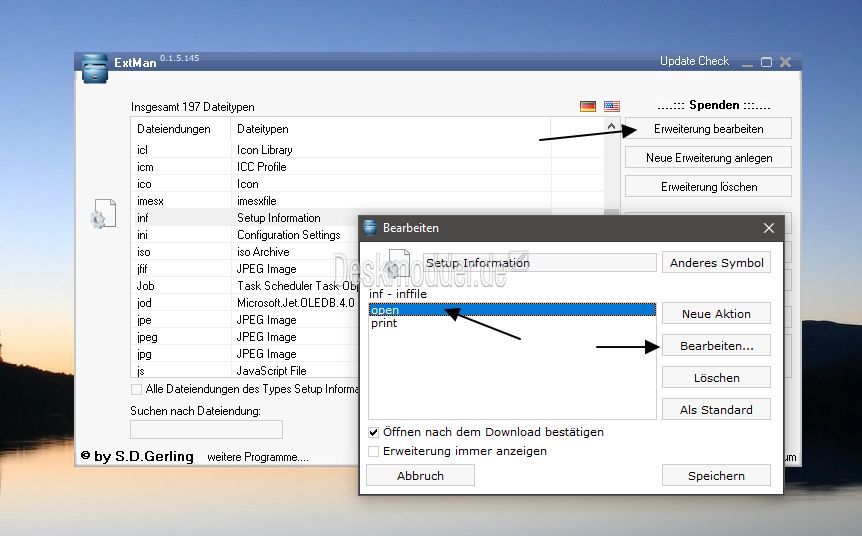Viewport: 862px width, 536px height.
Task: Select the imesx imesxfile row
Action: tap(368, 201)
